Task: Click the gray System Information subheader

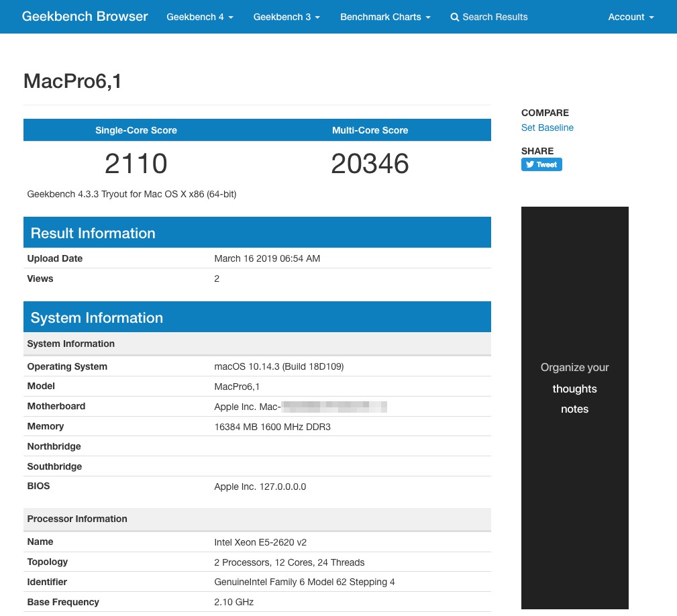Action: (x=258, y=344)
